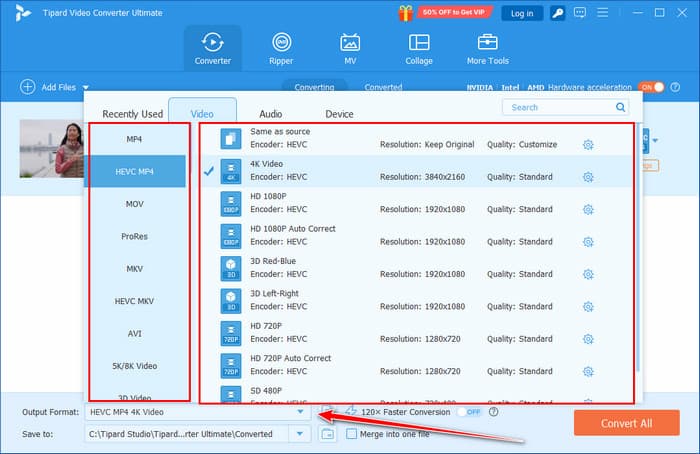Image resolution: width=700 pixels, height=454 pixels.
Task: Open the Collage tool
Action: pyautogui.click(x=419, y=48)
